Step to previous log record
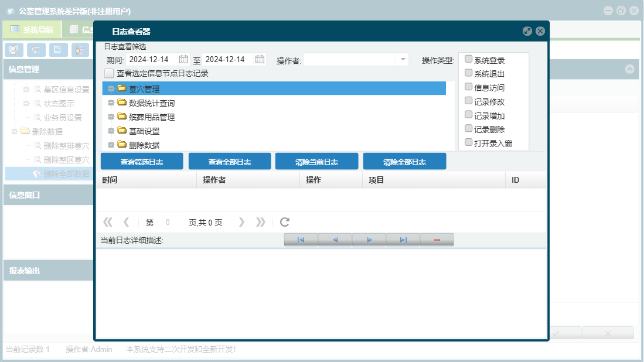 pyautogui.click(x=335, y=240)
